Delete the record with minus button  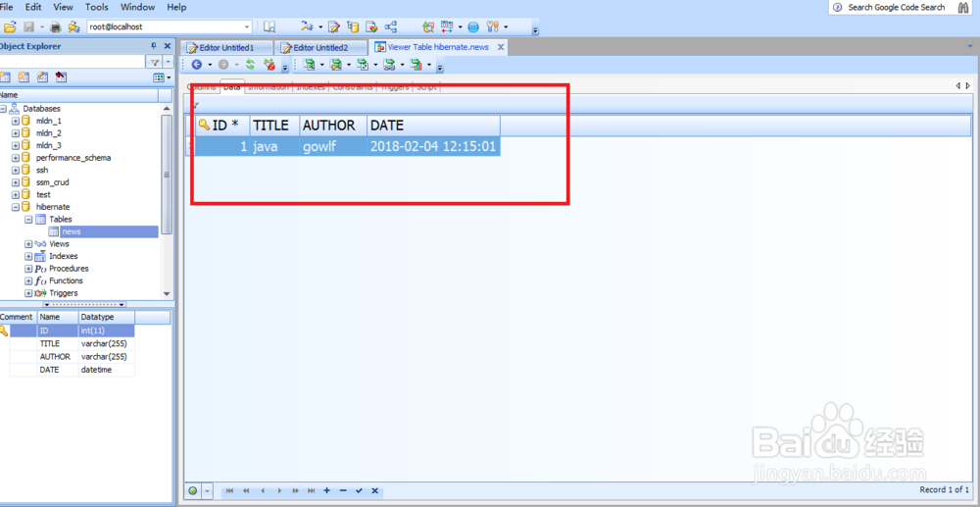click(x=343, y=490)
